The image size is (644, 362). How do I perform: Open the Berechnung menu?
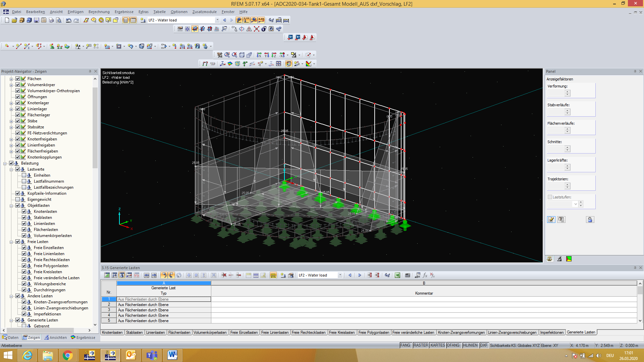tap(99, 12)
